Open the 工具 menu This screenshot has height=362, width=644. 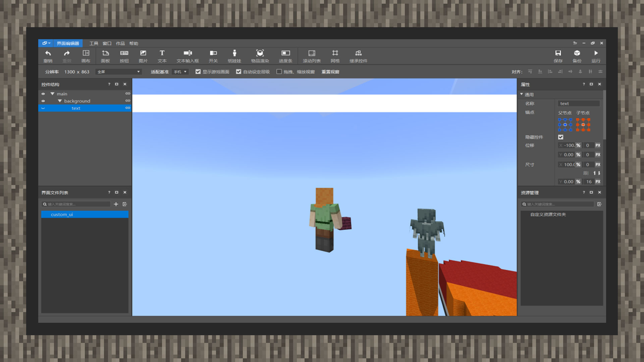tap(94, 44)
